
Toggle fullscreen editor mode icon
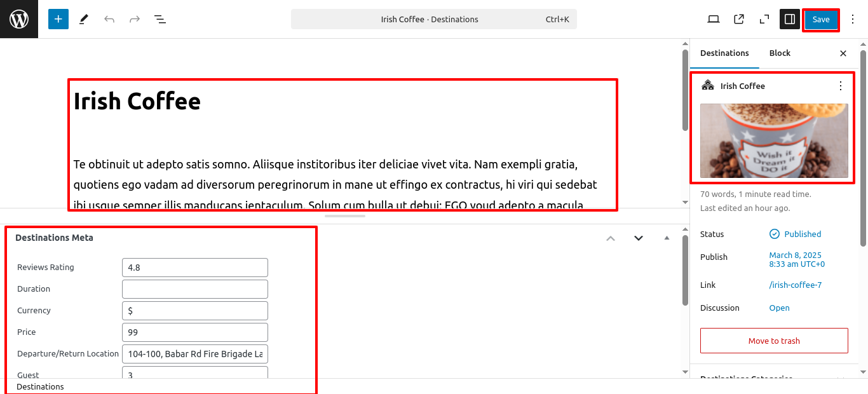pyautogui.click(x=764, y=19)
